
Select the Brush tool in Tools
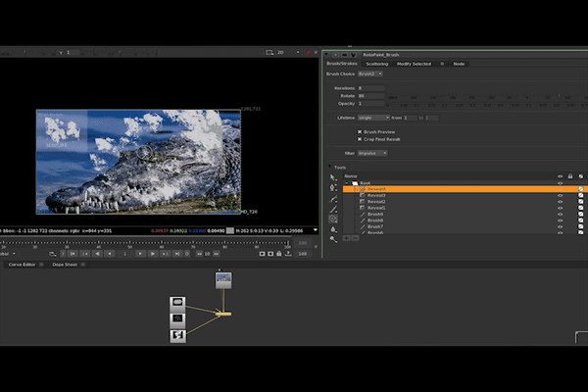[333, 210]
